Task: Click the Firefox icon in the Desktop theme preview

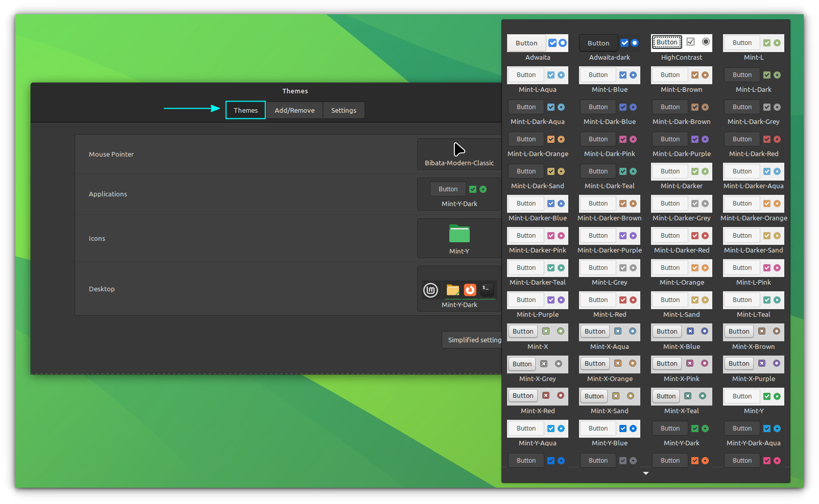Action: [x=469, y=290]
